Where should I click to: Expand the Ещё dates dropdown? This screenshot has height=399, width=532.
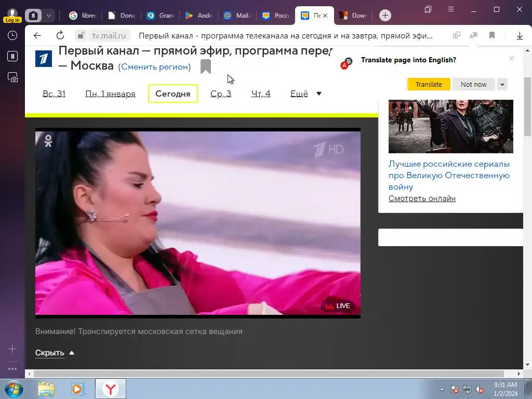tap(305, 94)
